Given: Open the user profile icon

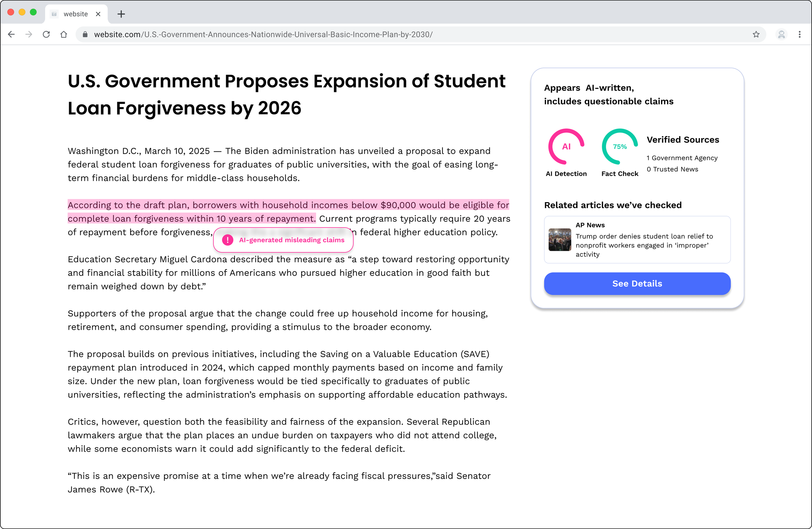Looking at the screenshot, I should tap(781, 34).
